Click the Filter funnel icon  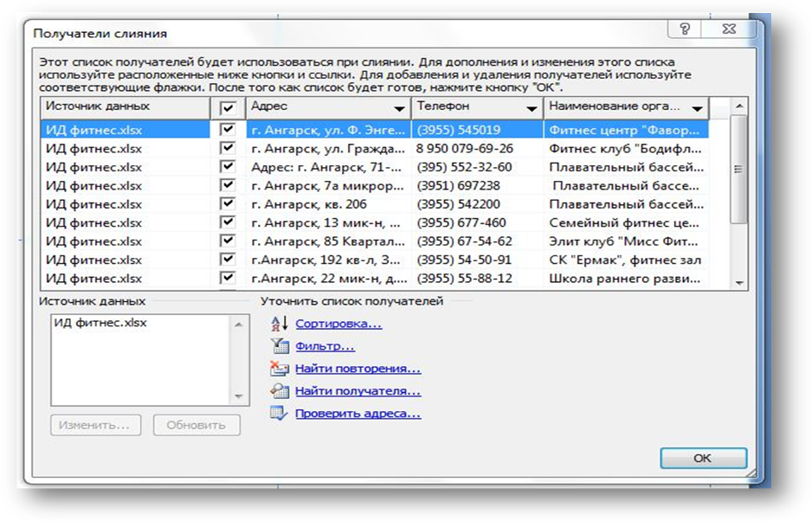[x=280, y=346]
